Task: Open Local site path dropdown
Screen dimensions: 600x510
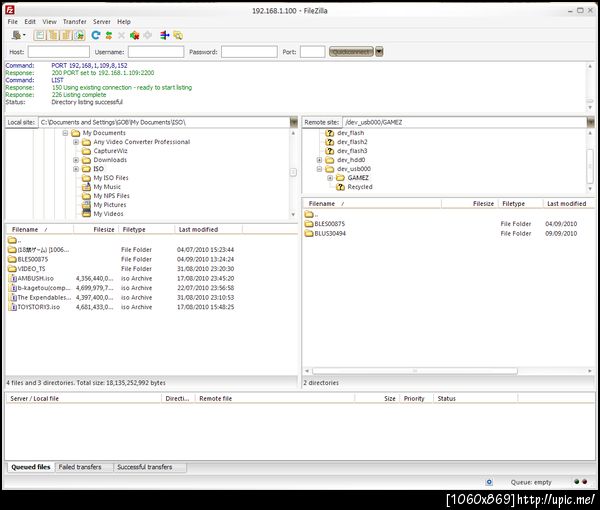Action: tap(293, 122)
